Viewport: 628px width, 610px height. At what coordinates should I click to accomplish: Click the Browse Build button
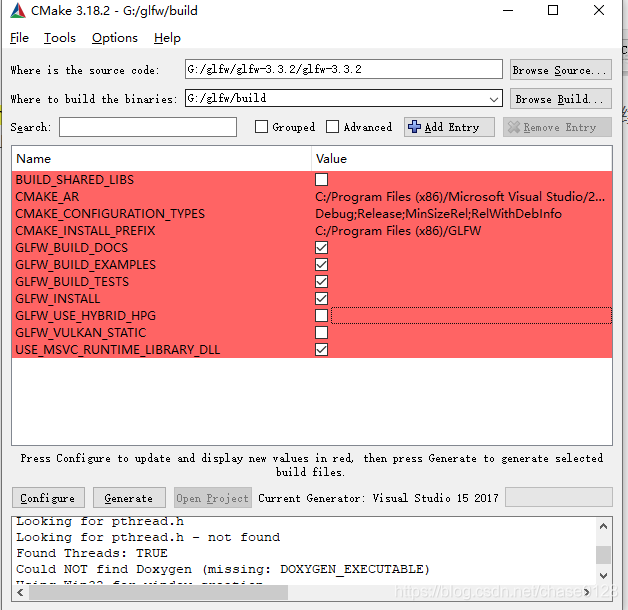(560, 99)
